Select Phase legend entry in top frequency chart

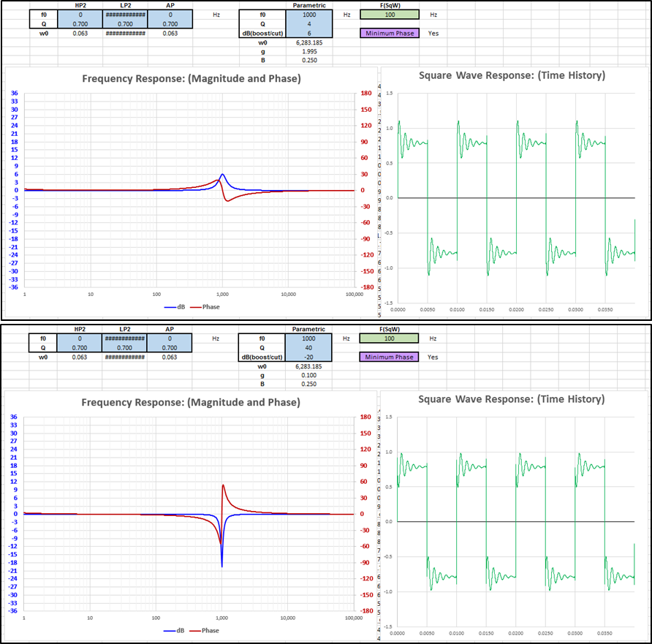205,307
